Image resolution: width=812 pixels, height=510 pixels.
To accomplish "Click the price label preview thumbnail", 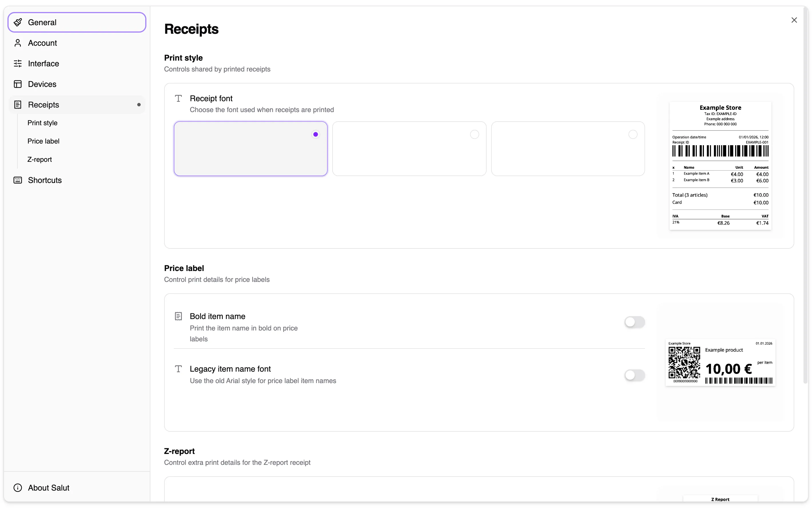I will pyautogui.click(x=720, y=362).
